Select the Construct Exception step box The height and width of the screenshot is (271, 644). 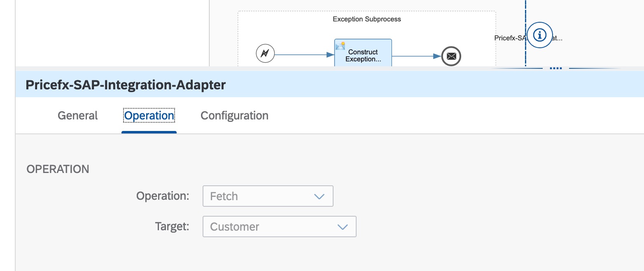tap(363, 55)
